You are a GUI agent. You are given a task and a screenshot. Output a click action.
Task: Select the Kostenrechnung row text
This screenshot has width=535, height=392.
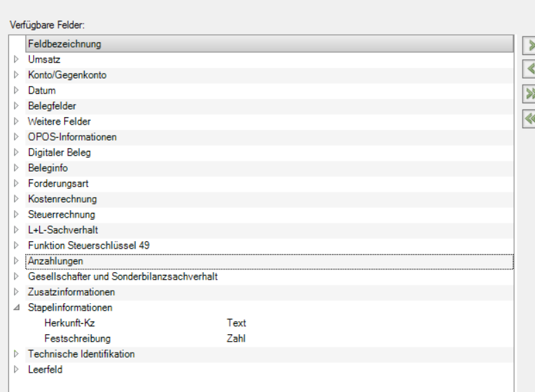click(x=63, y=198)
